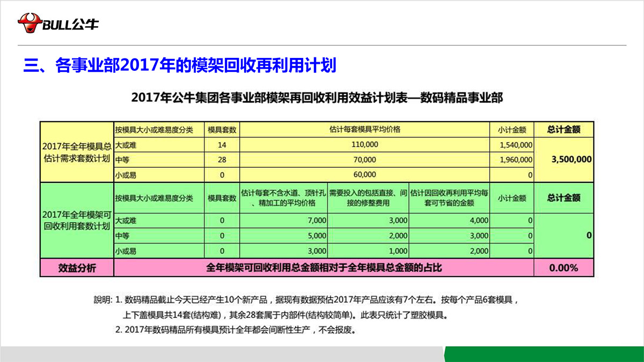Click the 小计金额 header in the yellow section
The width and height of the screenshot is (644, 362).
pyautogui.click(x=512, y=129)
